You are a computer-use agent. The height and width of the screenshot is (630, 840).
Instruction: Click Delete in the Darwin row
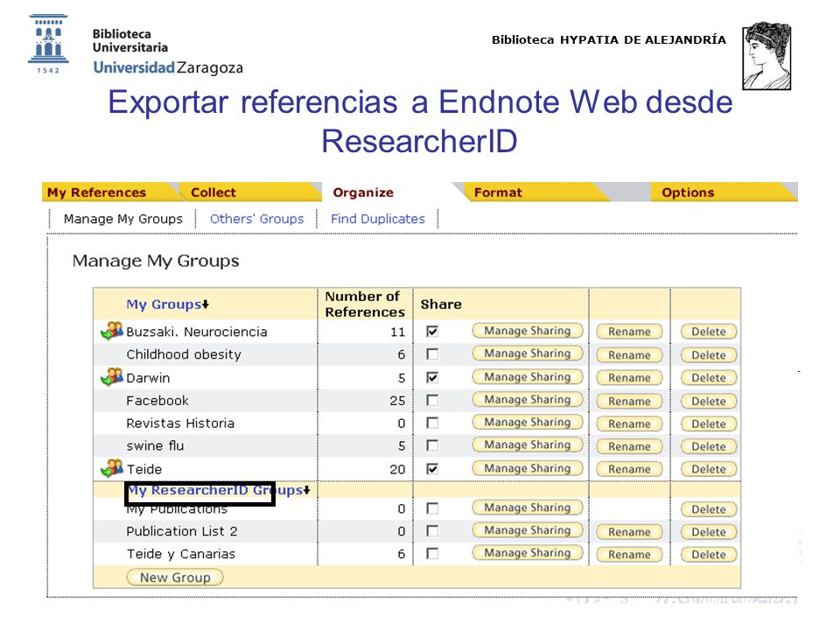(x=709, y=378)
